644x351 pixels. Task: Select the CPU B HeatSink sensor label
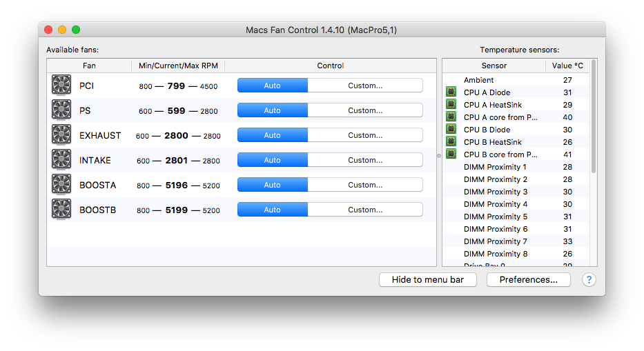coord(492,142)
